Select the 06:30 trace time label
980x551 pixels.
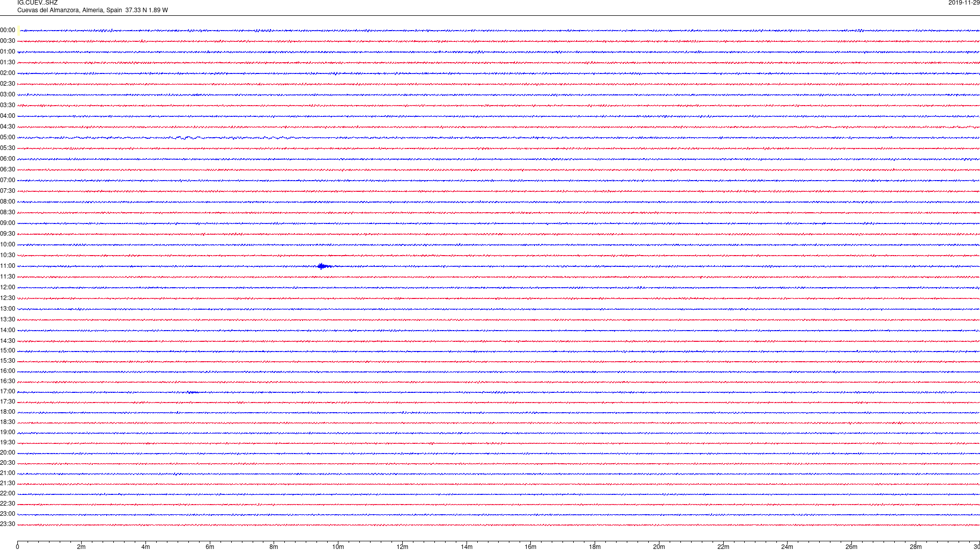pos(8,170)
